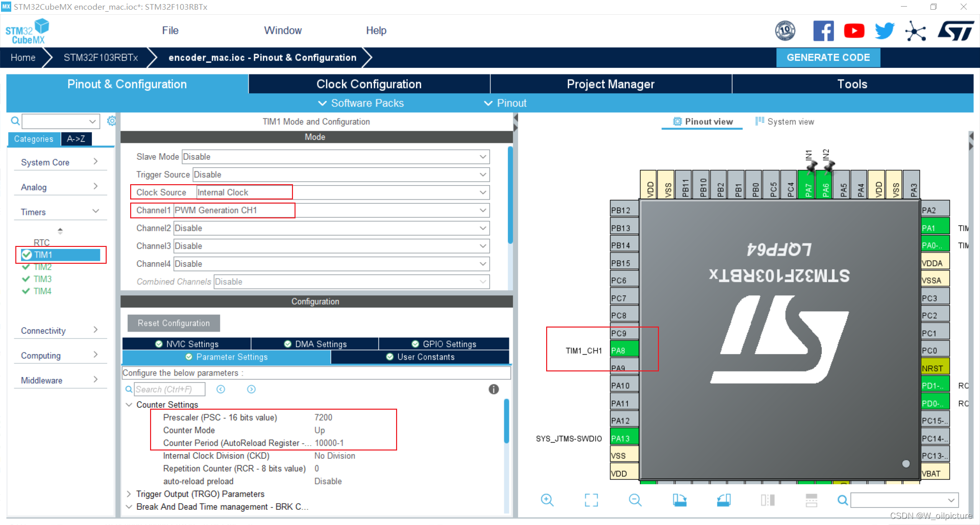Click the Reset Configuration button
Viewport: 980px width, 525px height.
[174, 323]
